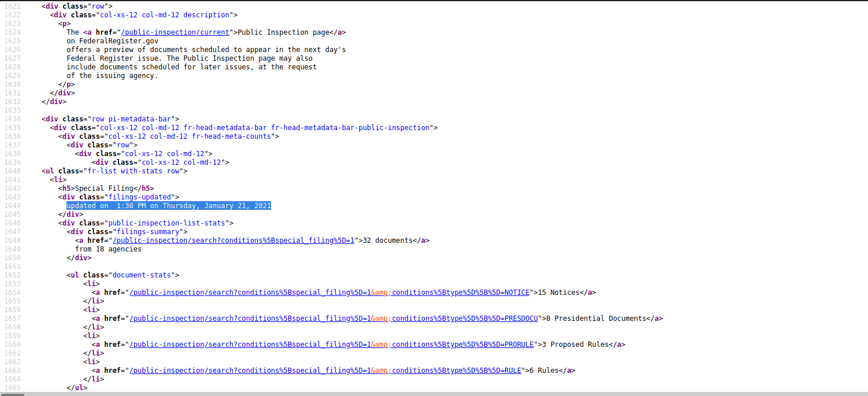Click the 'fr-head-metadata-bar-public-inspection' class text
This screenshot has width=868, height=396.
351,128
